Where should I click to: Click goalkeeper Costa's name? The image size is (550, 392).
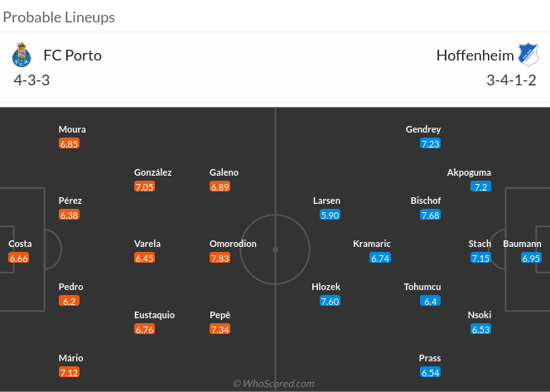20,244
